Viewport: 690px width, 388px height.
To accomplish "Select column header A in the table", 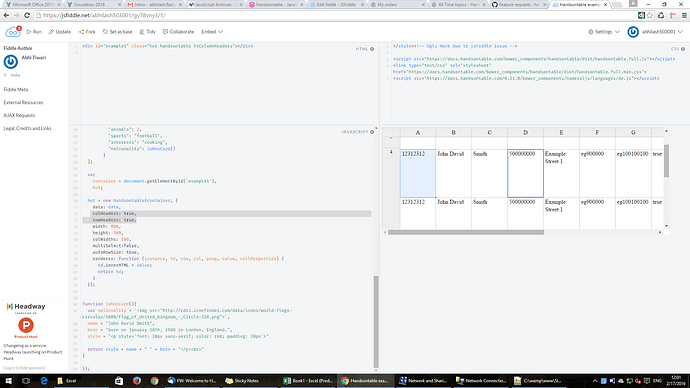I will 418,132.
